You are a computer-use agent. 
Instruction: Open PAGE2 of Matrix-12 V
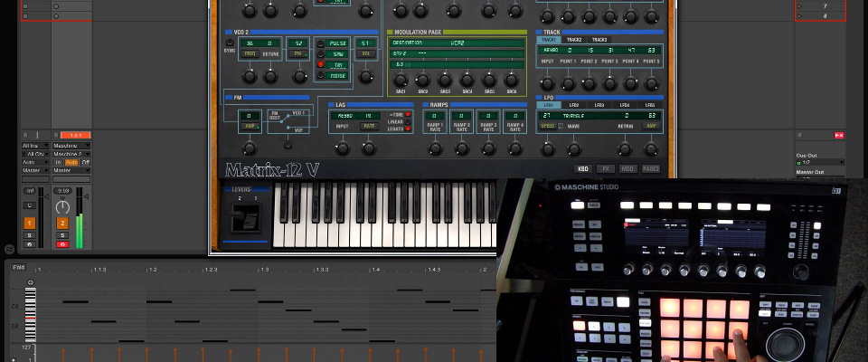[651, 169]
